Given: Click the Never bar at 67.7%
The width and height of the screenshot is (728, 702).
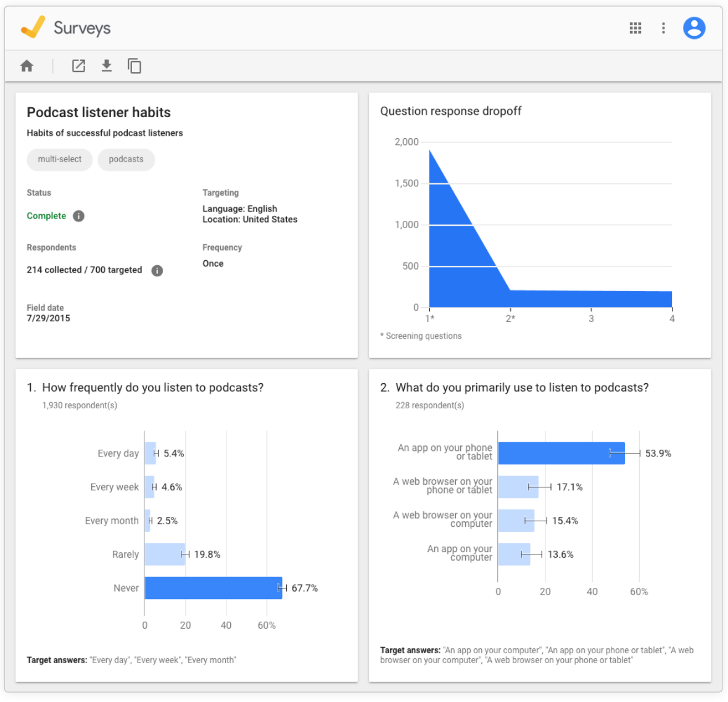Looking at the screenshot, I should pos(213,588).
